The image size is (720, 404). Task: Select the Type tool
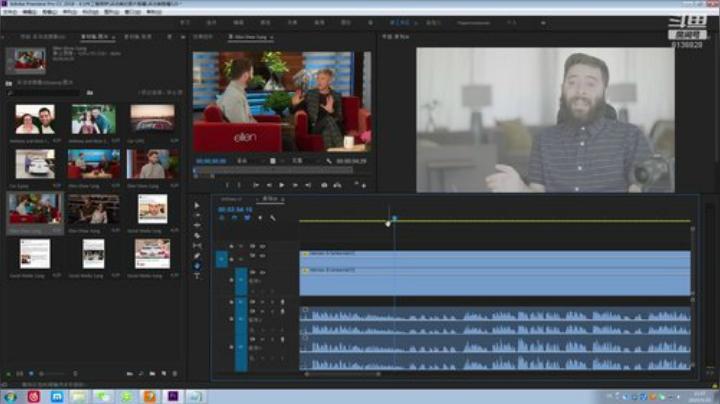(197, 276)
